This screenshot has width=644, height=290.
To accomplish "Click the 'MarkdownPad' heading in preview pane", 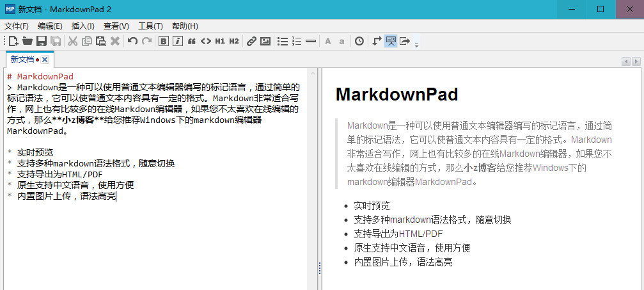I will point(397,95).
